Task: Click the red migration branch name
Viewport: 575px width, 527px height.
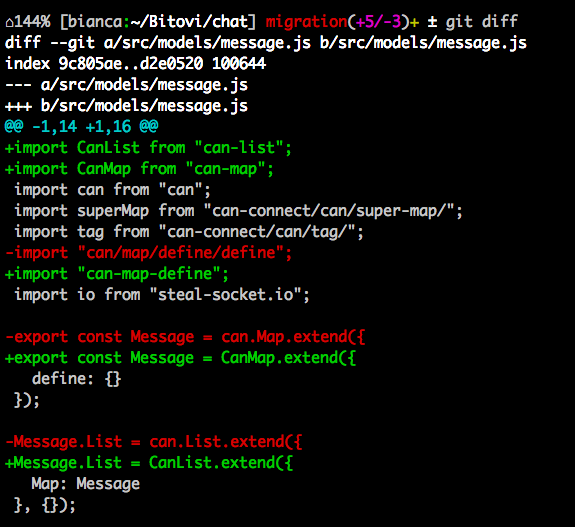Action: point(306,22)
